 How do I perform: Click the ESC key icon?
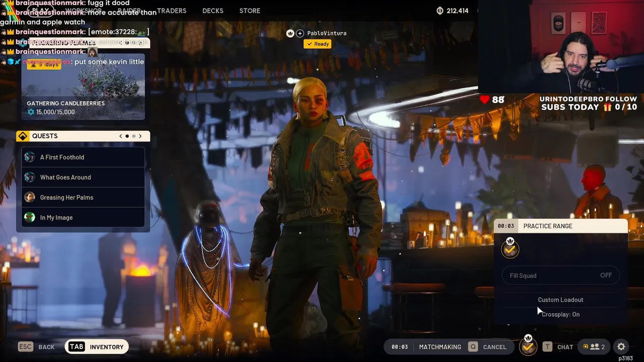25,347
